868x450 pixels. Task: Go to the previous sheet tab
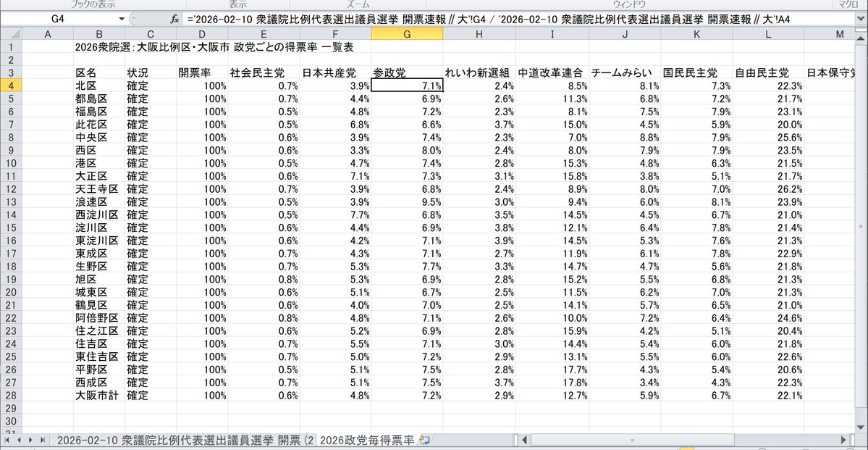tap(20, 440)
